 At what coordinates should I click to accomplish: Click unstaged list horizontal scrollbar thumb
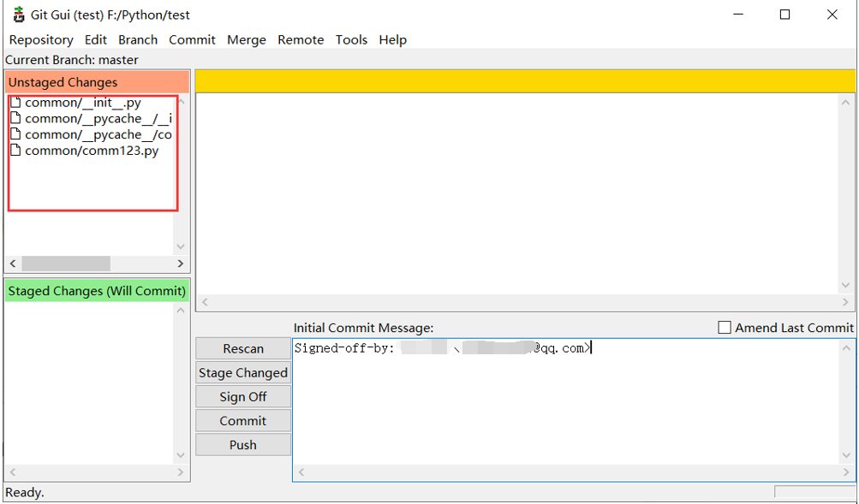coord(66,264)
